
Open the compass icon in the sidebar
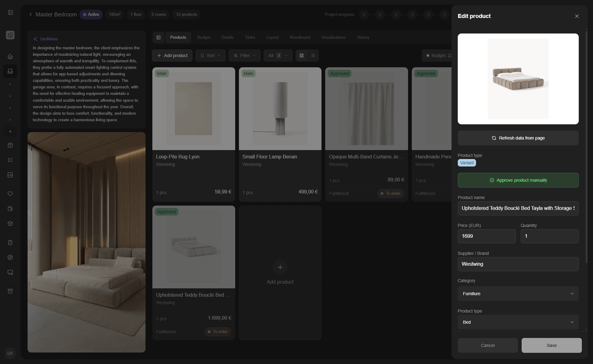click(10, 257)
